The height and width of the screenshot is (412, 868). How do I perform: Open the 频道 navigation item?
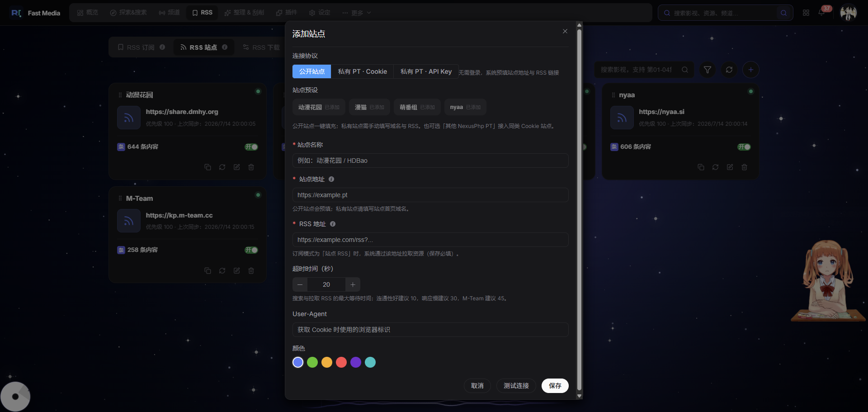point(169,13)
